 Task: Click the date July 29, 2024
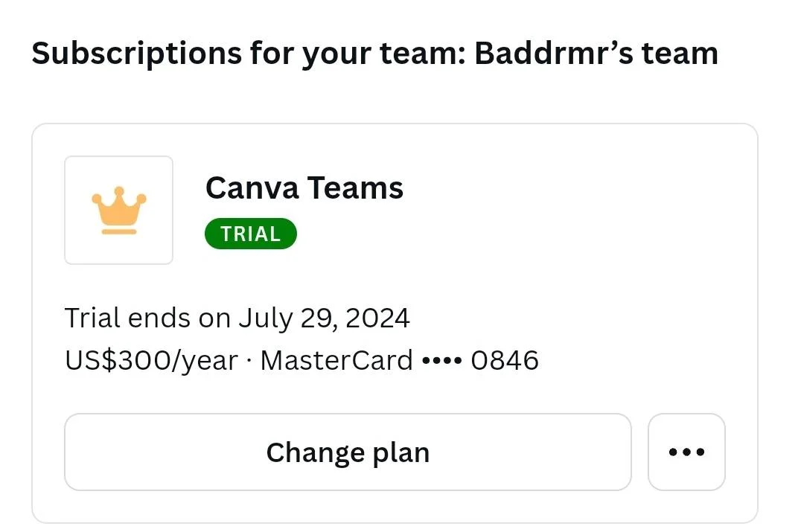(x=324, y=318)
